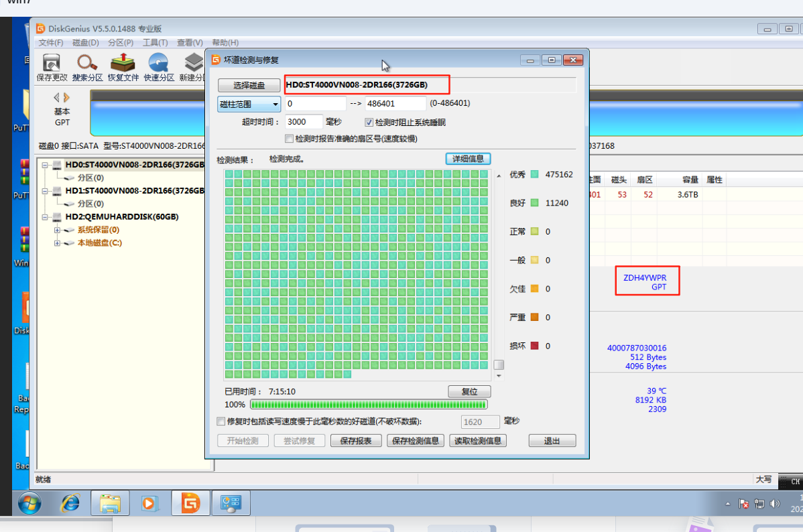
Task: Launch the Recover Files (恢复文件) tool
Action: click(123, 67)
